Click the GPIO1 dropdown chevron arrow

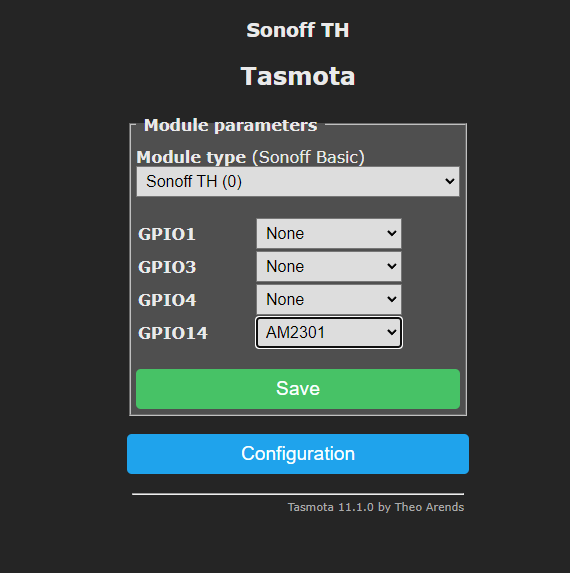392,233
